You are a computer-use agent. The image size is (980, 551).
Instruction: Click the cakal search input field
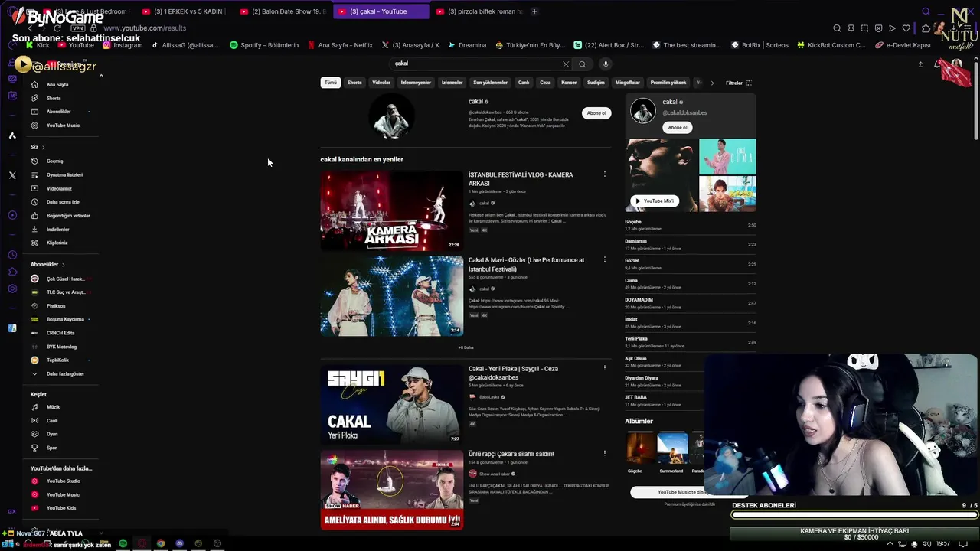coord(475,64)
